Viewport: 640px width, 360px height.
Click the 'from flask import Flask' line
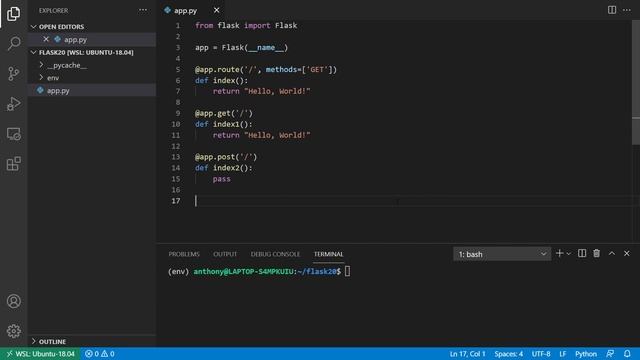pos(246,25)
